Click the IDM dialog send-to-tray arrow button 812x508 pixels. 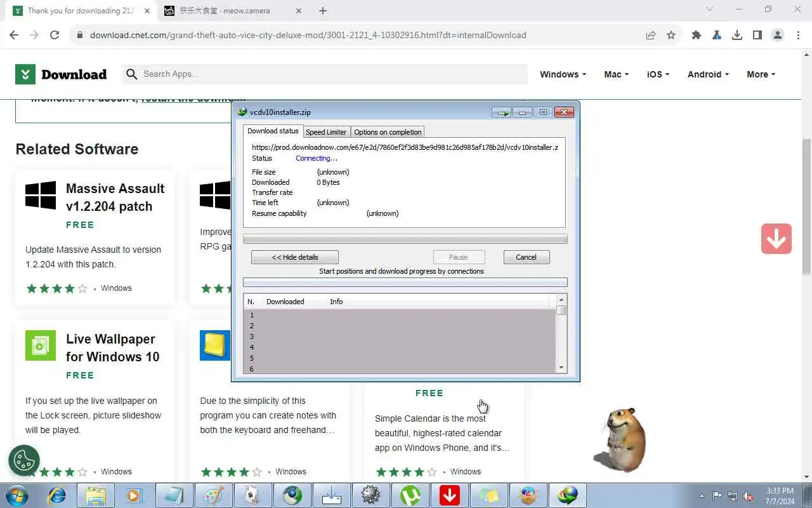[502, 112]
